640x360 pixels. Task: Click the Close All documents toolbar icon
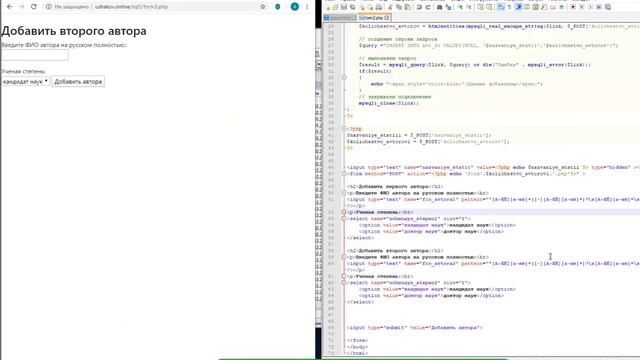[370, 7]
